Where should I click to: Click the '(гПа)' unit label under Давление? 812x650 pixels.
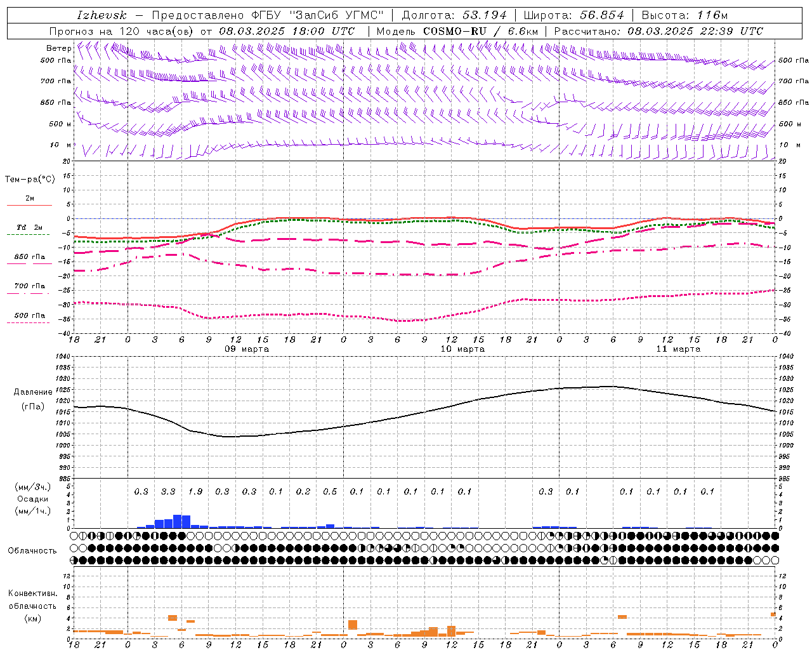point(33,407)
